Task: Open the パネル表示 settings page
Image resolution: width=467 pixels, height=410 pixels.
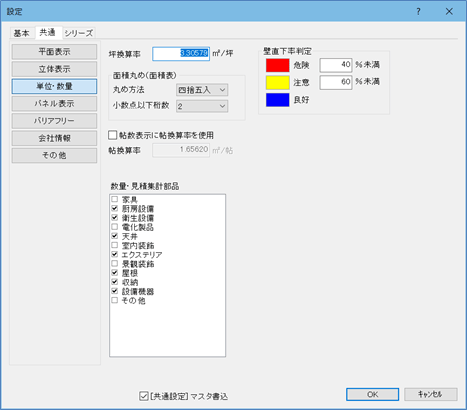Action: [54, 104]
